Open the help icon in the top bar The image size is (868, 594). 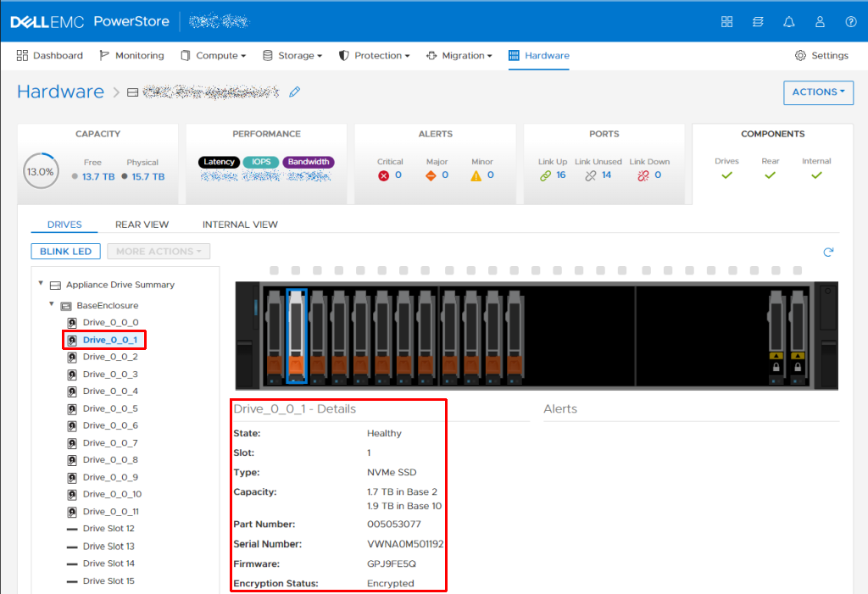point(850,21)
